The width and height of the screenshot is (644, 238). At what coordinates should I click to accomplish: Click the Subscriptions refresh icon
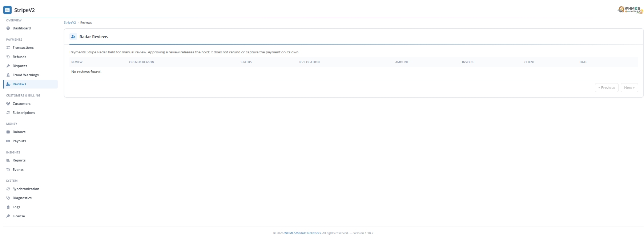tap(8, 113)
